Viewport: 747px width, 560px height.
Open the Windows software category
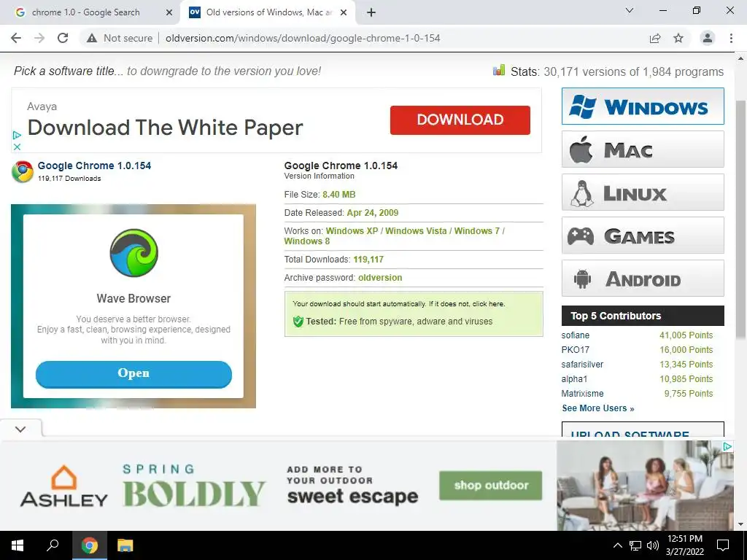point(643,106)
